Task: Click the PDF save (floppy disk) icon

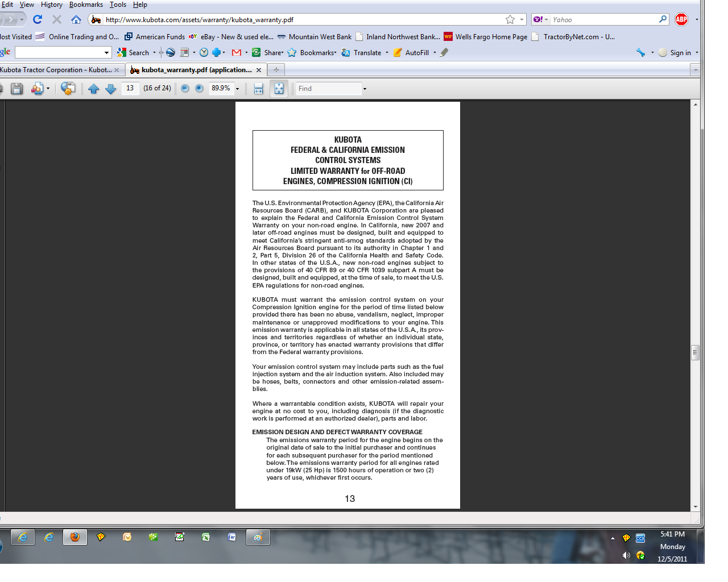Action: pos(17,89)
